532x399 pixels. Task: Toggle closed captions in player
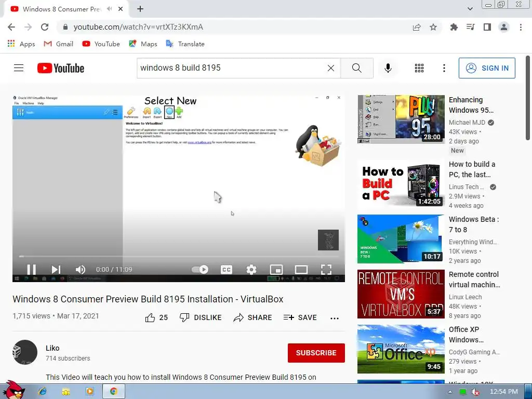coord(227,270)
